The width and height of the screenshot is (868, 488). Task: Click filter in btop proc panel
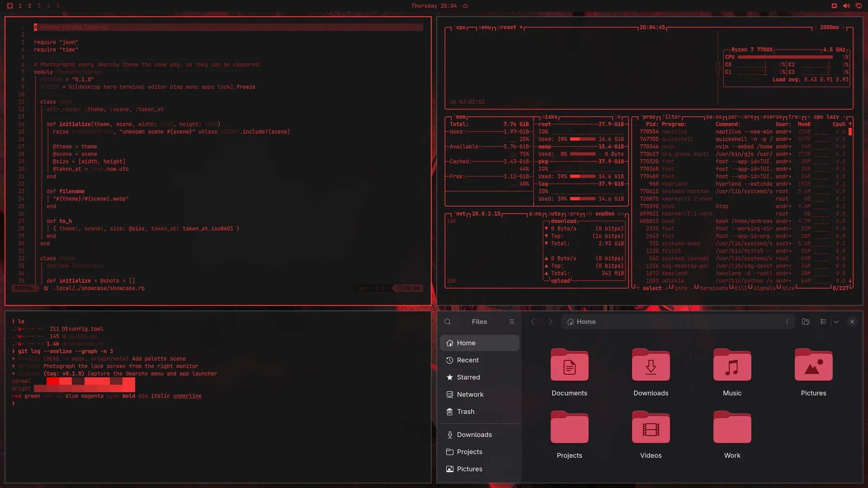tap(671, 117)
